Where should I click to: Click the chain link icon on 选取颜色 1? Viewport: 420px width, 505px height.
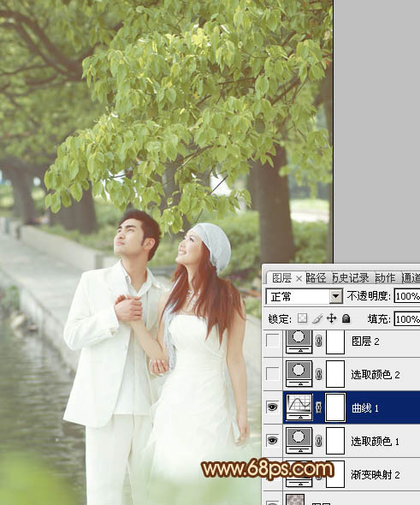pyautogui.click(x=318, y=440)
